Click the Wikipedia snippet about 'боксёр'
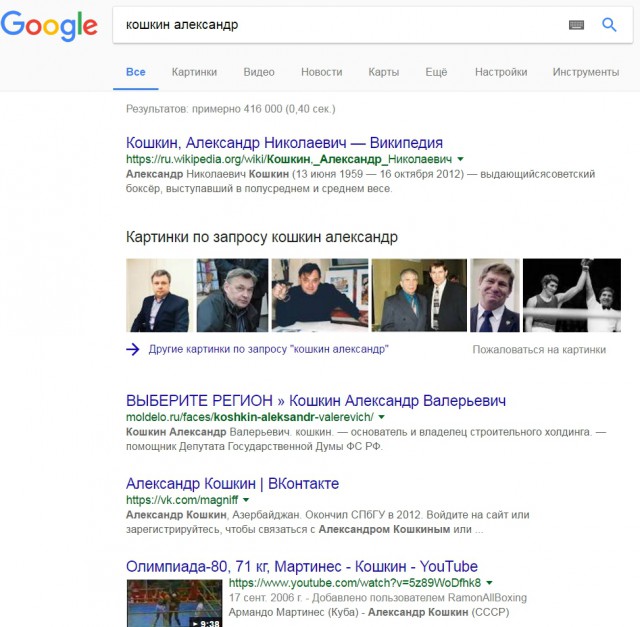 tap(360, 181)
